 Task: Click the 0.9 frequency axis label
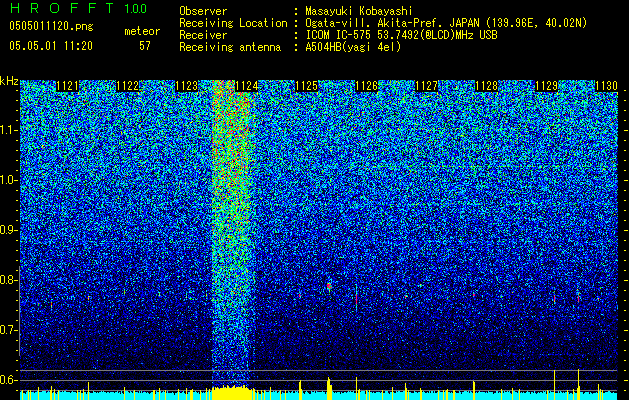8,230
